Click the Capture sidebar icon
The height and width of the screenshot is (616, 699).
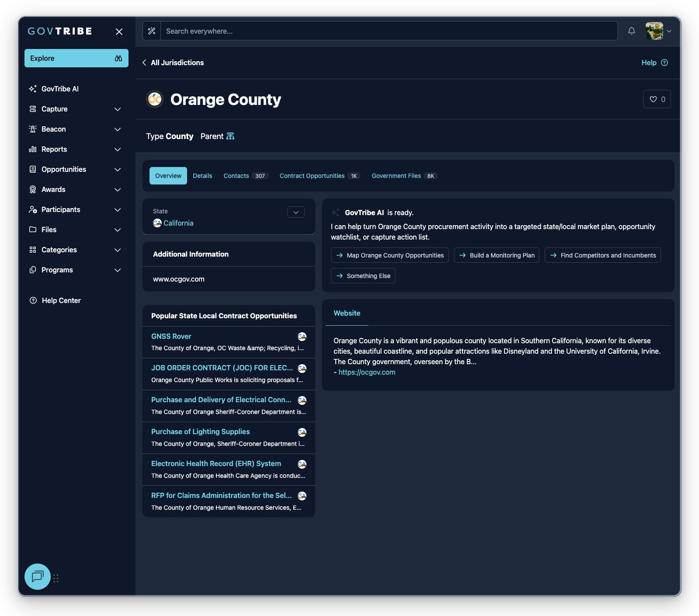[33, 109]
